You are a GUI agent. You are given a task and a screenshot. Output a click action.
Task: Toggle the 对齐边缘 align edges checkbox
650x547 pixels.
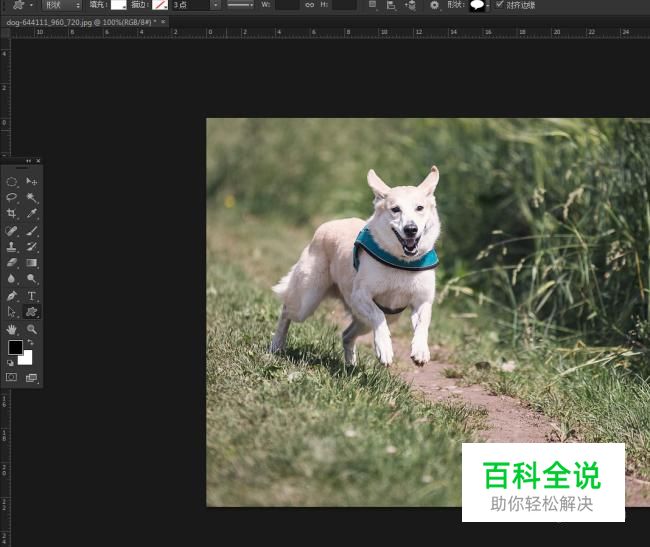coord(500,5)
